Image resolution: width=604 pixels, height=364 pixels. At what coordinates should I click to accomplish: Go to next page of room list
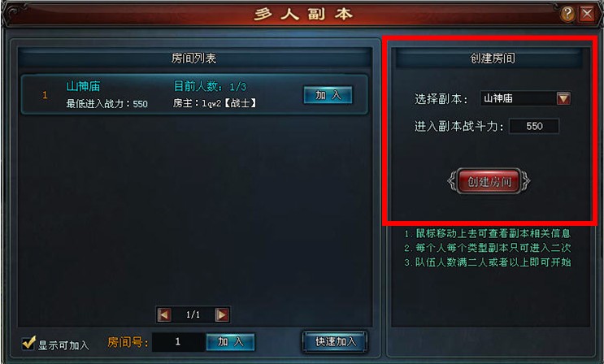(x=222, y=314)
